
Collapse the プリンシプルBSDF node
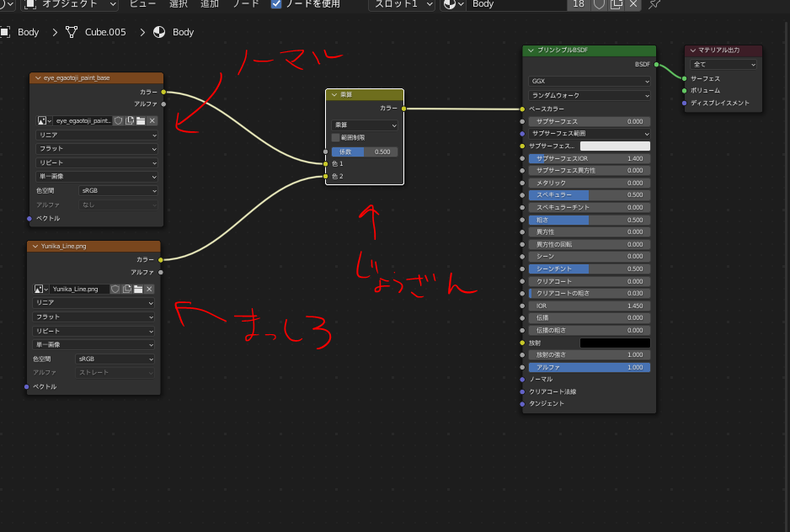(531, 51)
